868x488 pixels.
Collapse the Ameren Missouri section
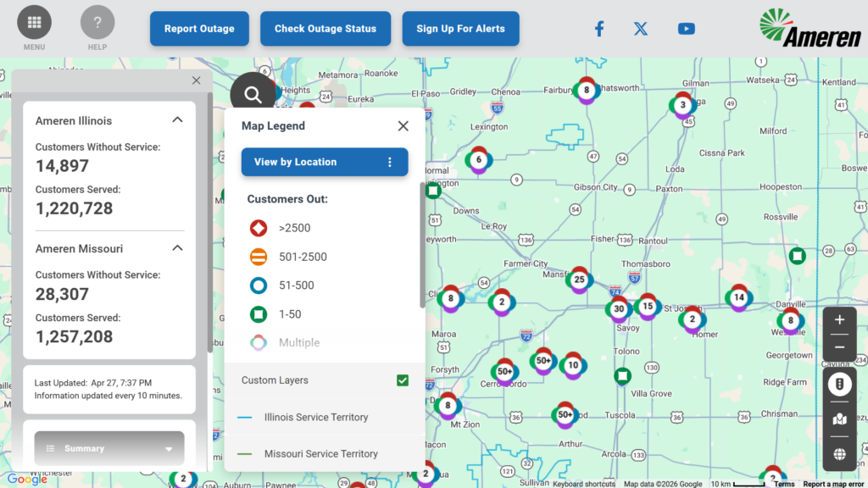click(x=177, y=248)
